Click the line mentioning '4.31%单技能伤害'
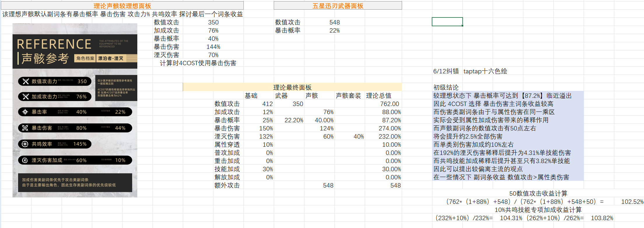This screenshot has height=228, width=644. [x=502, y=153]
